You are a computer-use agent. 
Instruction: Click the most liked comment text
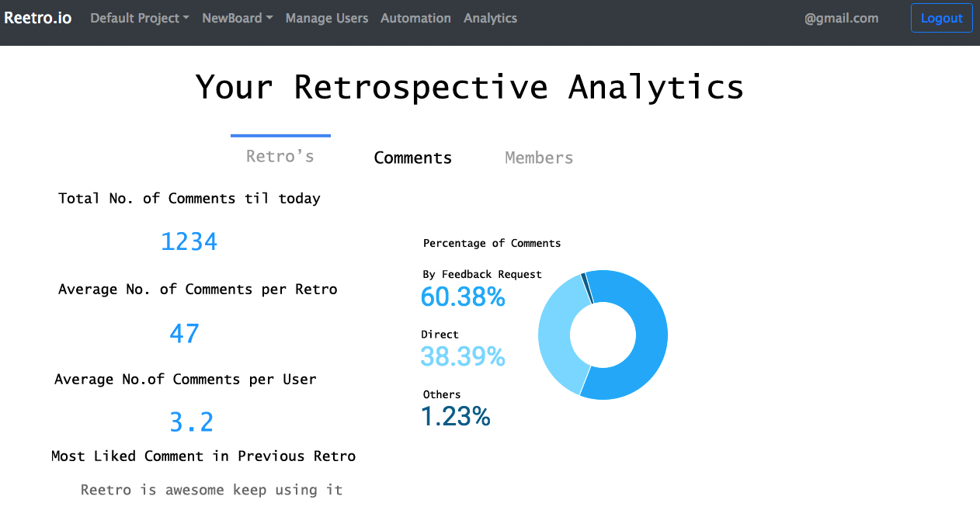[211, 490]
